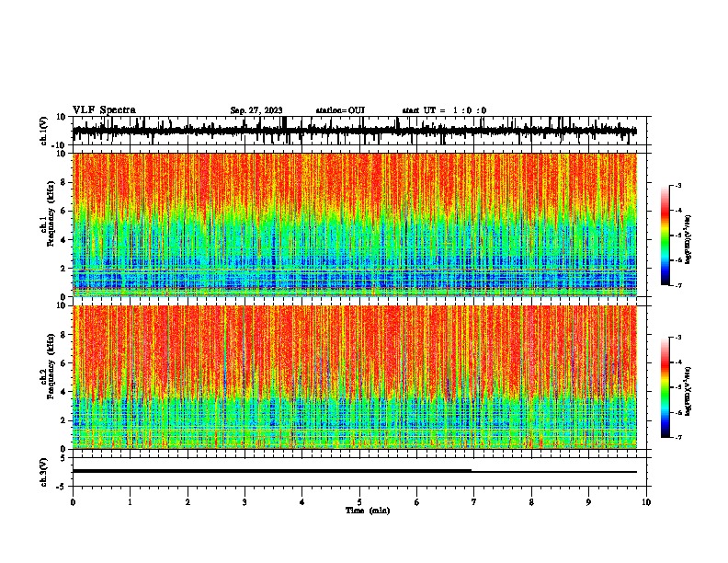Click the "ch.3(V)" axis label
The width and height of the screenshot is (728, 563).
click(x=43, y=472)
